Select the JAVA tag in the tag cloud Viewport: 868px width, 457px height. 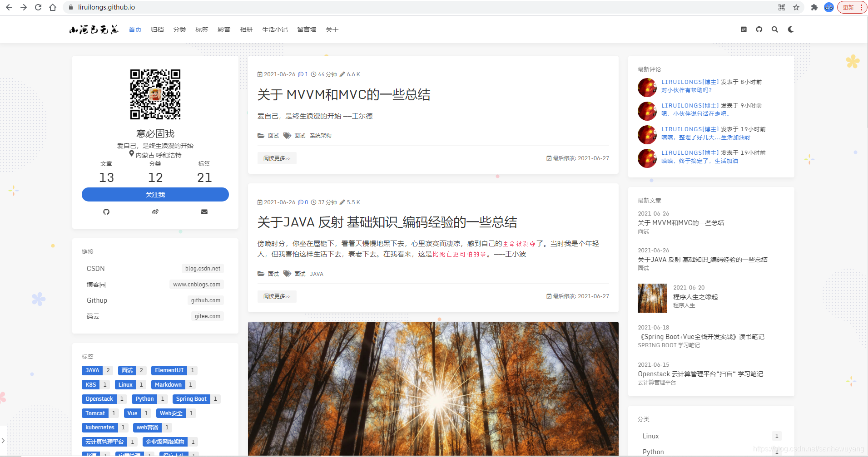tap(92, 370)
